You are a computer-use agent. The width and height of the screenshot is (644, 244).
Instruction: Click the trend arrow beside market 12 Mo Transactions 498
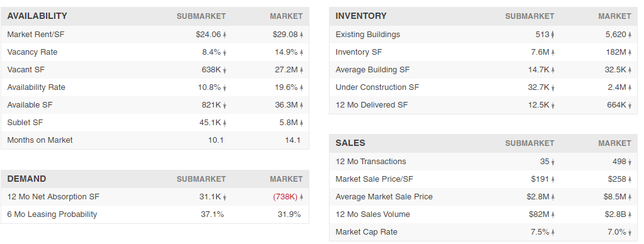(x=630, y=162)
